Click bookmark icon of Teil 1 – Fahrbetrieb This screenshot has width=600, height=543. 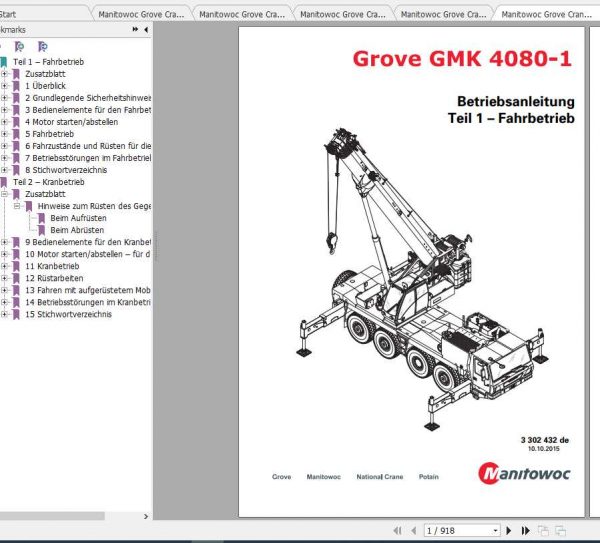[x=3, y=62]
